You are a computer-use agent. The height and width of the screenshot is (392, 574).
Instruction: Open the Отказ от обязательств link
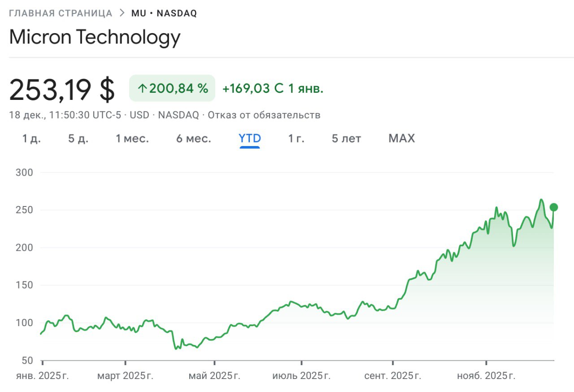pos(264,115)
